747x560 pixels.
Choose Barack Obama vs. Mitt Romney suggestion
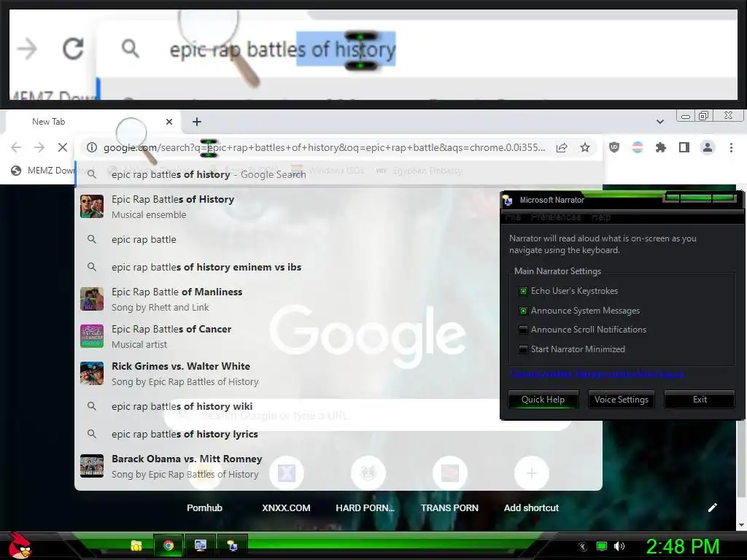point(338,466)
